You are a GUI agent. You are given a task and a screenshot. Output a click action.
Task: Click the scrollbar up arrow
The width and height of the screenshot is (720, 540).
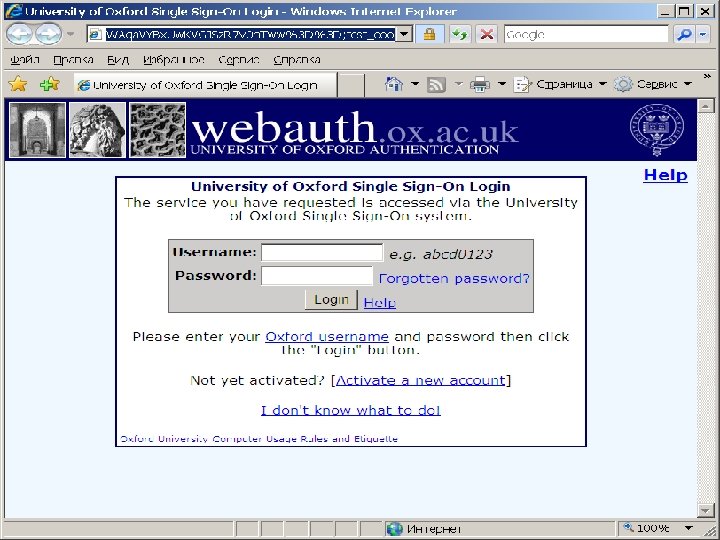click(x=705, y=106)
